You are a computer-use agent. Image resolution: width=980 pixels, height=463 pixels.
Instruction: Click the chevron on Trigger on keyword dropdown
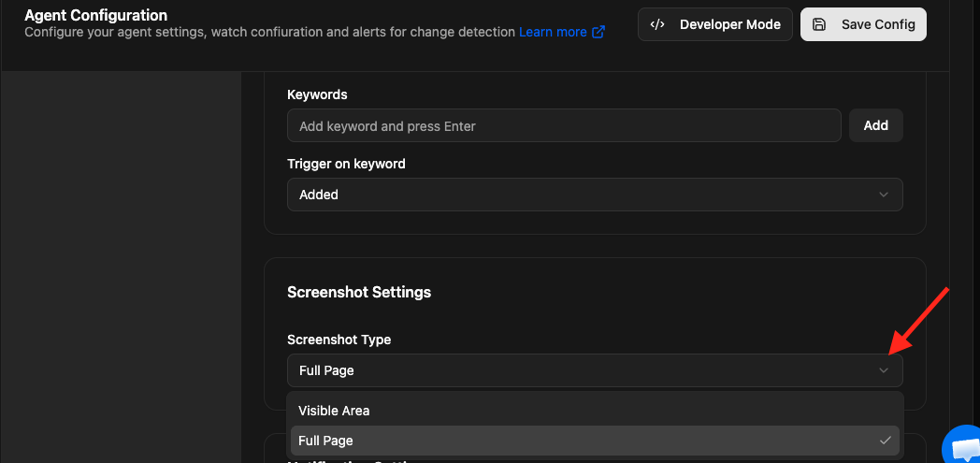(884, 195)
